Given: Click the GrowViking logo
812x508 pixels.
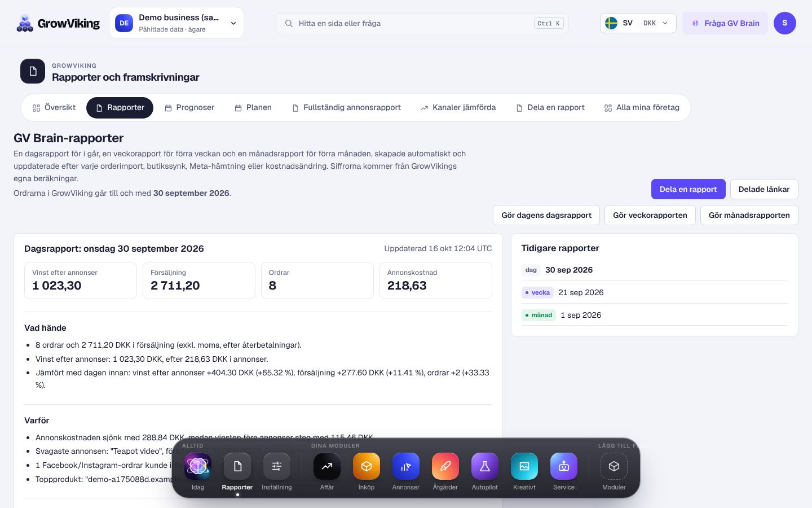Looking at the screenshot, I should (58, 23).
